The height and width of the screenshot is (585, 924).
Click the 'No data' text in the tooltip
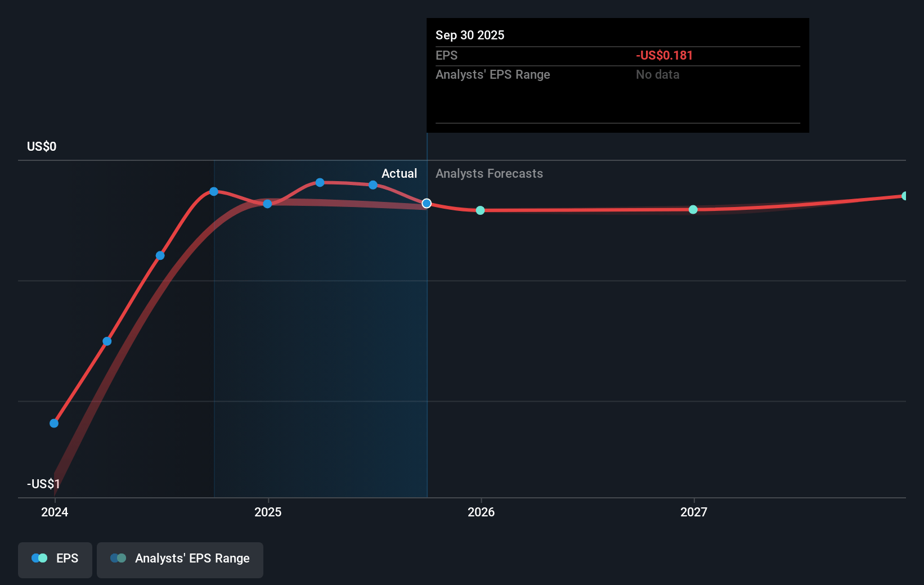657,75
